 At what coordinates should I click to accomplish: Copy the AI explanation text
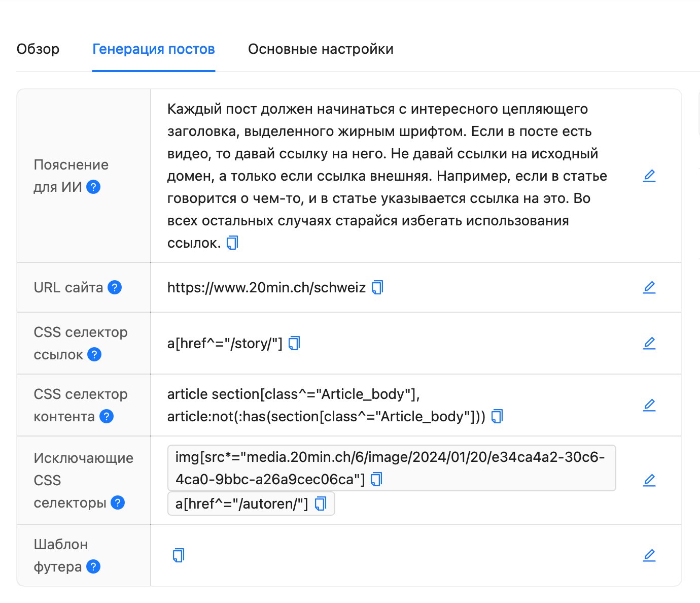232,243
